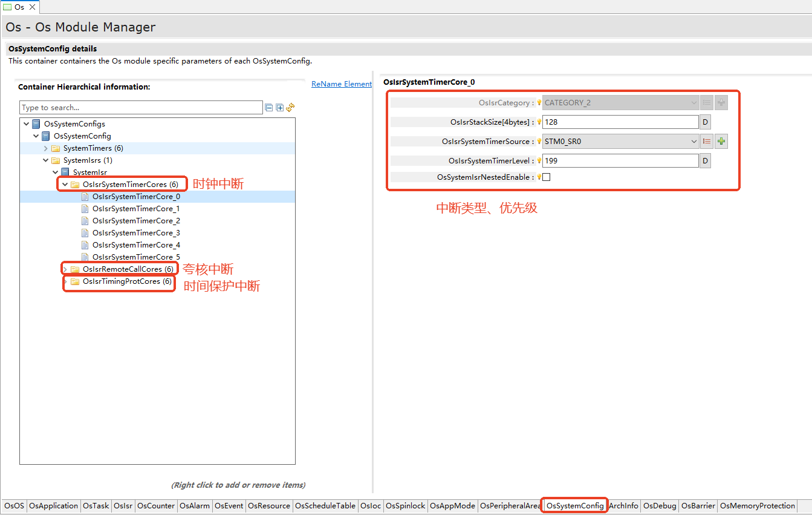Select the OsSystemConfig bottom tab
Viewport: 812px width, 515px height.
(x=575, y=506)
